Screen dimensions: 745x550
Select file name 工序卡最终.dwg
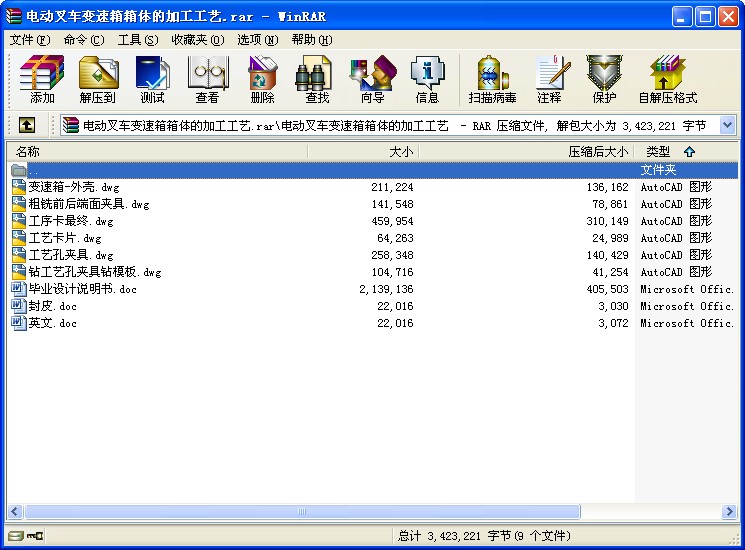pos(71,221)
